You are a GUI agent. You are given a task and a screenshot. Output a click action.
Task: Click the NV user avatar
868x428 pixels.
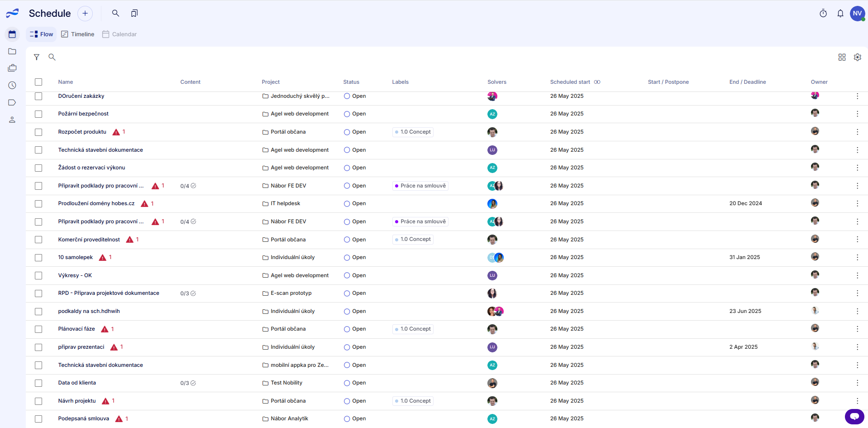coord(857,14)
